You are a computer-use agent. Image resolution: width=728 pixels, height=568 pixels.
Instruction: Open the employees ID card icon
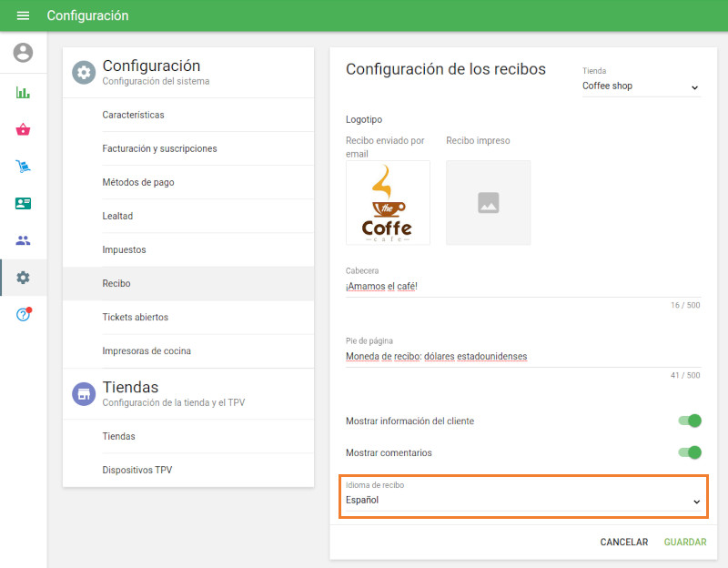(x=23, y=203)
